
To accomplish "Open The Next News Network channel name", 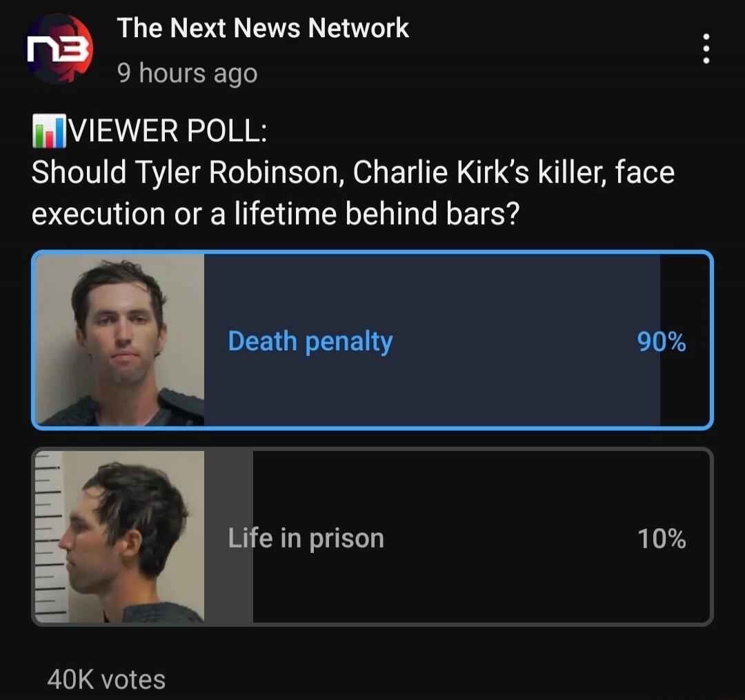I will pos(263,28).
